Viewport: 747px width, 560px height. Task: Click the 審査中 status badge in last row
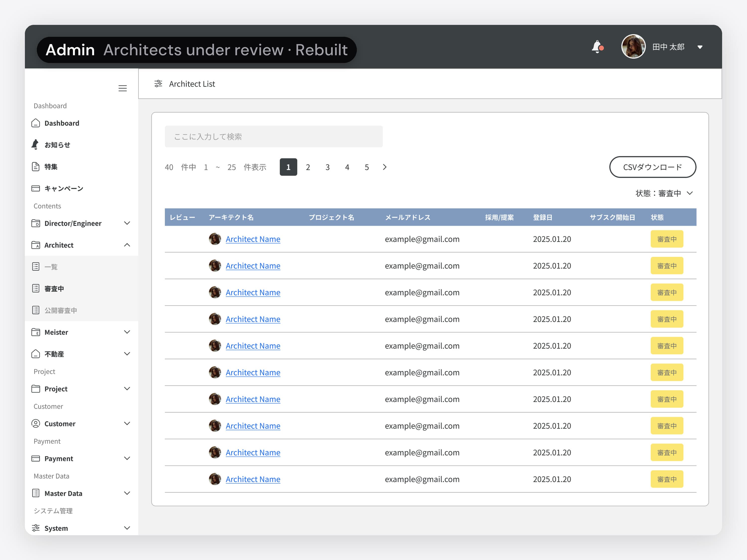tap(667, 479)
